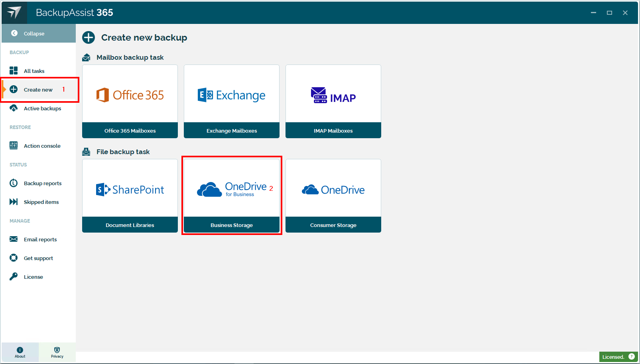Pick the IMAP Mailboxes backup tile
This screenshot has width=640, height=364.
333,102
